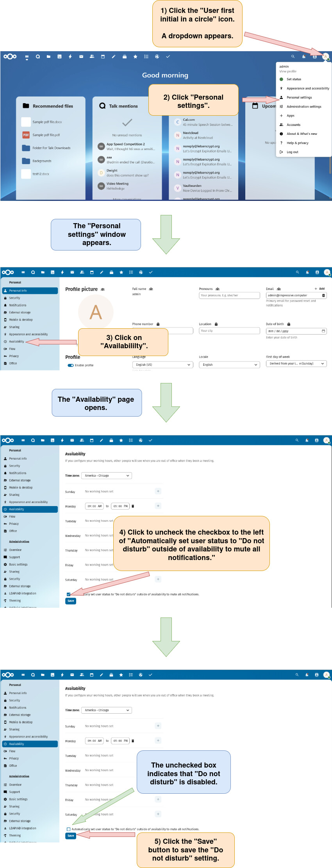
Task: Click the info icon beside About & What's new
Action: tap(281, 134)
